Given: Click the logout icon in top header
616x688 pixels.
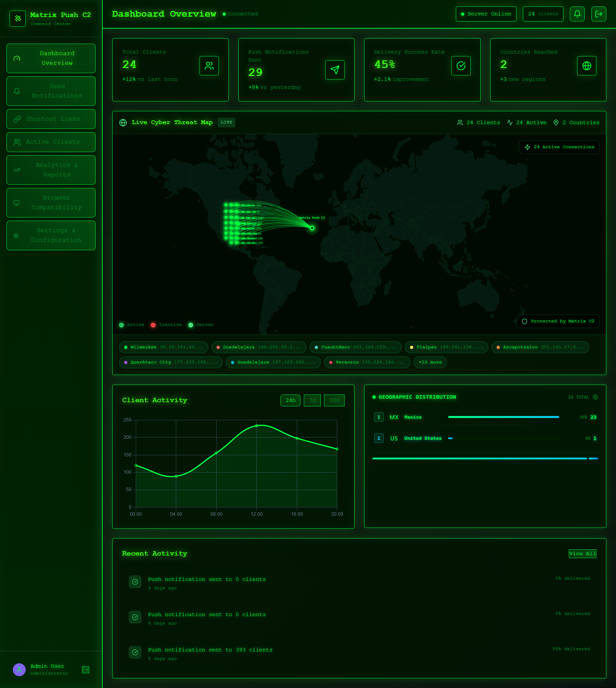Looking at the screenshot, I should coord(598,14).
